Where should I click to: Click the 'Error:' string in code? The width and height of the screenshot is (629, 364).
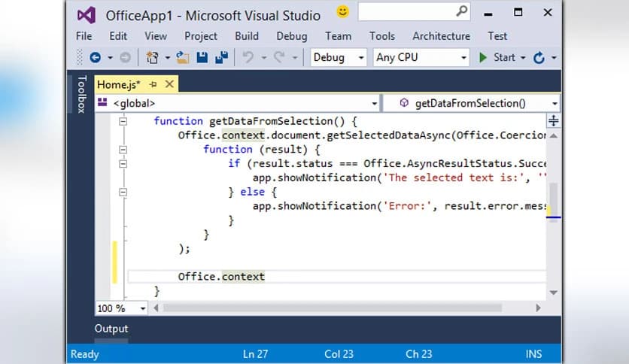click(407, 206)
